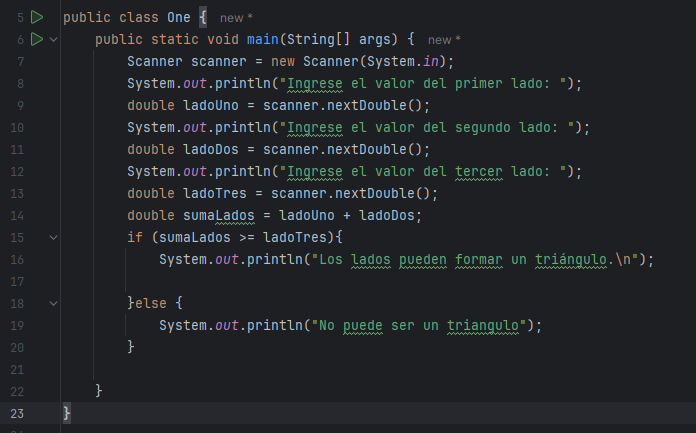Click the 'new *' hint beside class One
The height and width of the screenshot is (433, 696).
(236, 18)
